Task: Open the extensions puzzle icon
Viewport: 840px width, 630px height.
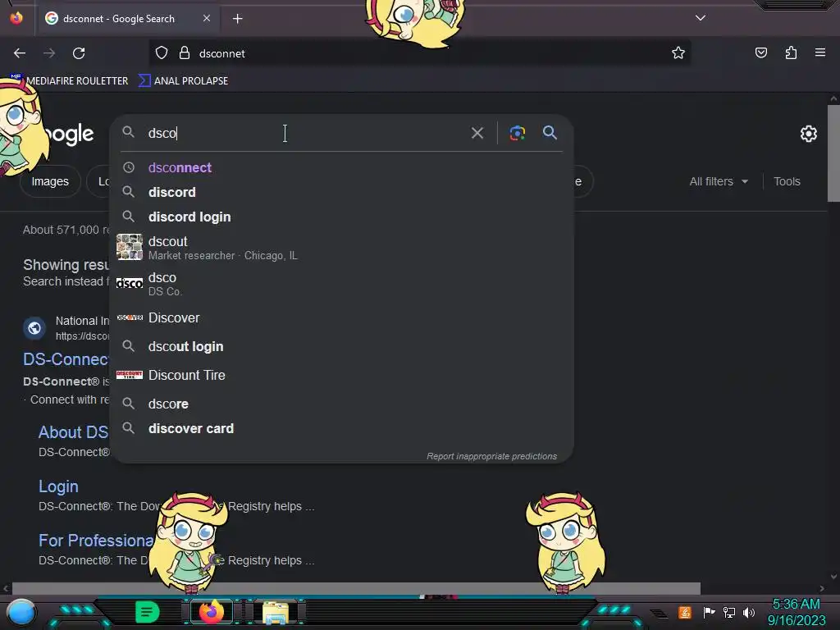Action: click(x=791, y=52)
